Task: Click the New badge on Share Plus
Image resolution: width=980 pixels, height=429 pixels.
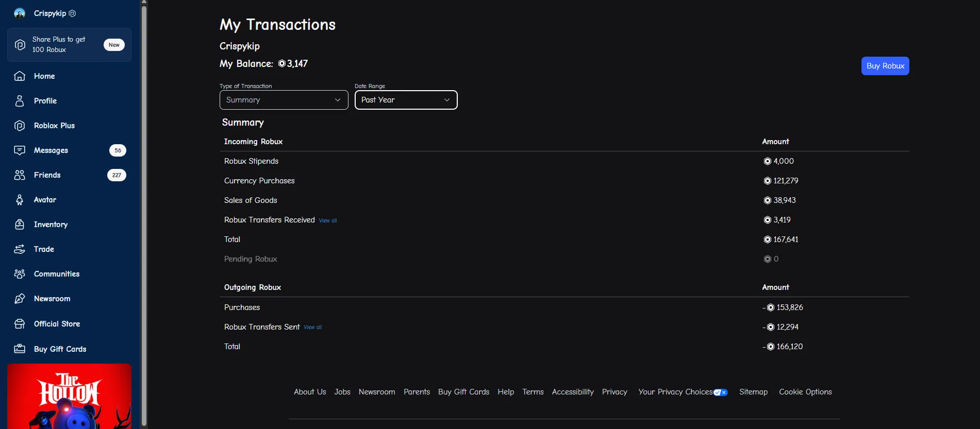Action: click(x=114, y=45)
